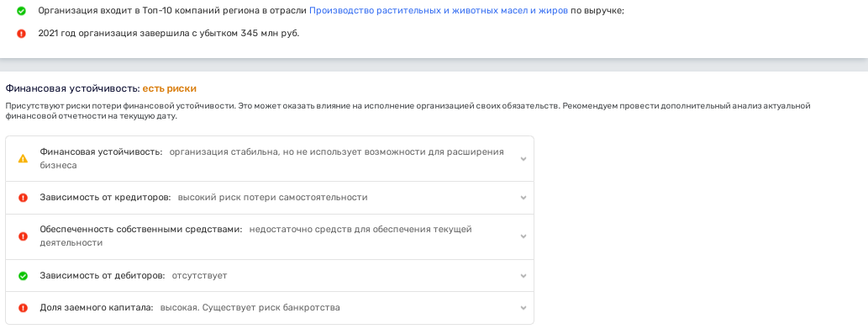
Task: Click red alert icon beside убытком 345 млн руб.
Action: click(x=22, y=33)
